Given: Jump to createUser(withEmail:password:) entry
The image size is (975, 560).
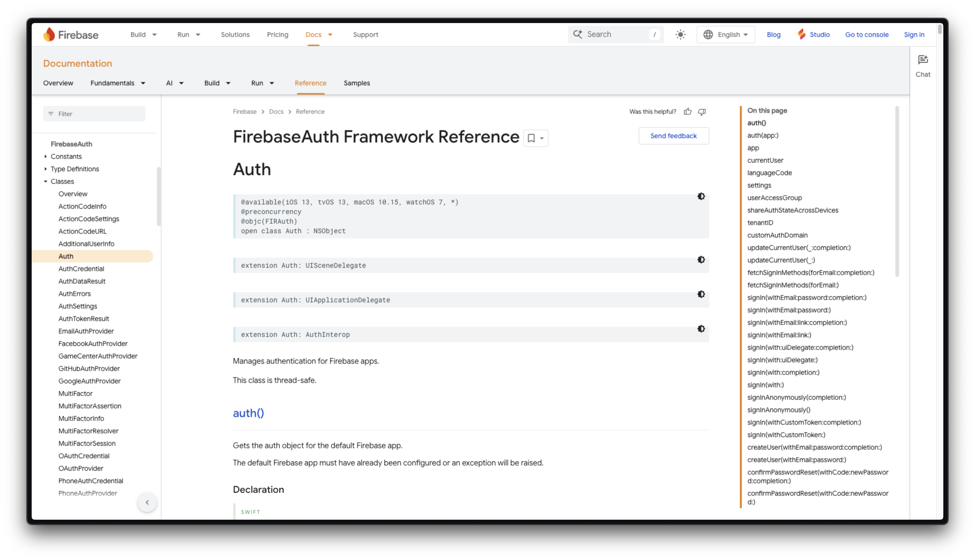Looking at the screenshot, I should coord(797,460).
